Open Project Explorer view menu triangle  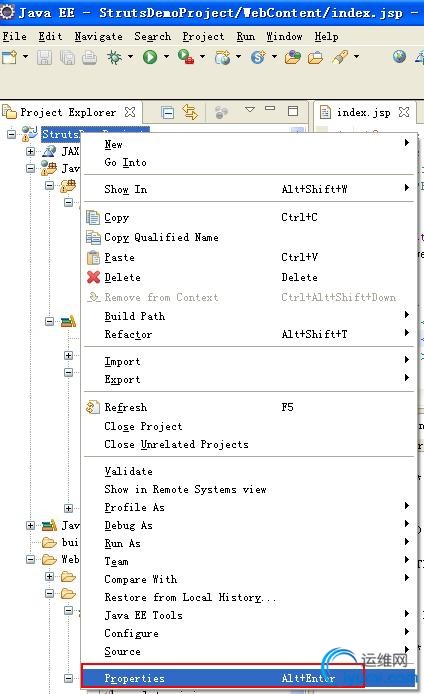(250, 109)
